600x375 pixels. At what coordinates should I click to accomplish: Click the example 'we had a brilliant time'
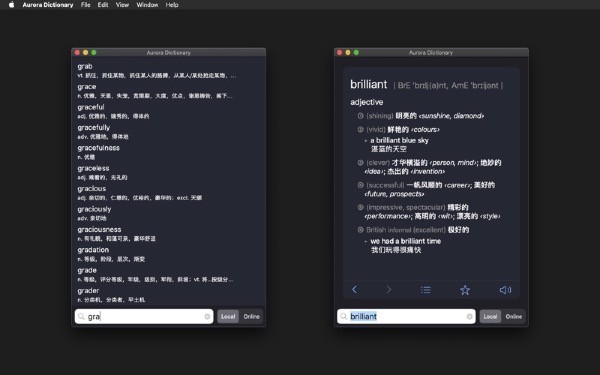coord(406,241)
